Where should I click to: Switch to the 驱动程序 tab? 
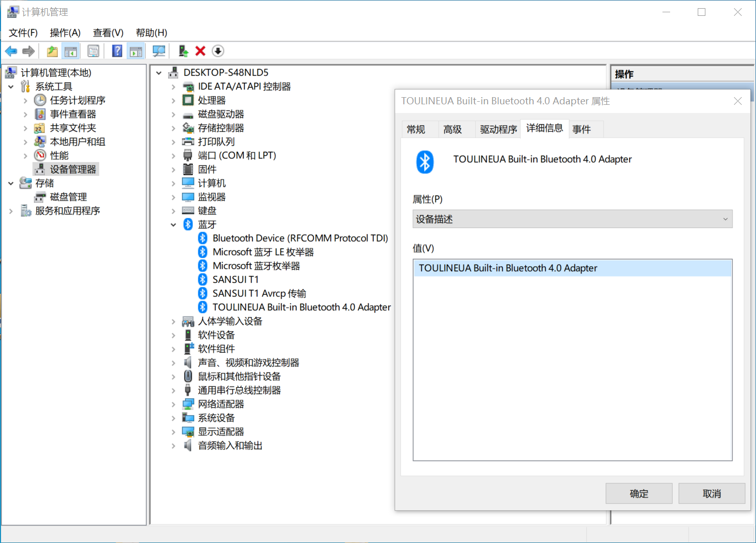point(498,129)
